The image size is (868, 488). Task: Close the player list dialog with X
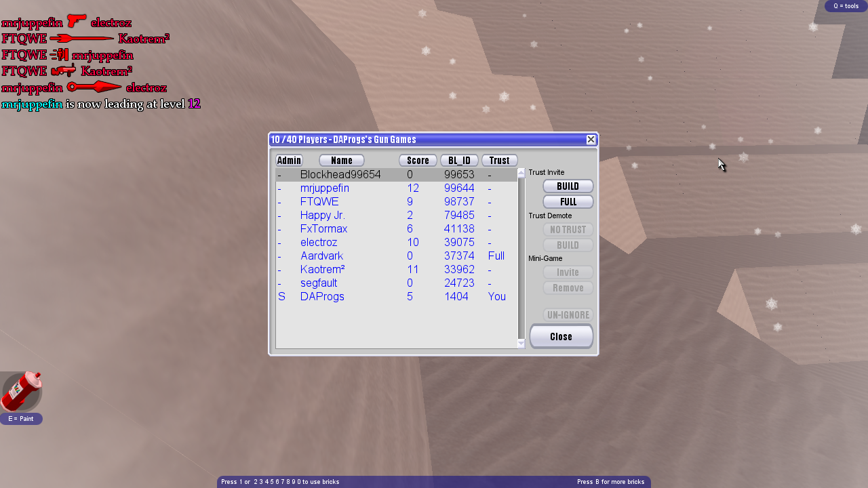tap(591, 140)
